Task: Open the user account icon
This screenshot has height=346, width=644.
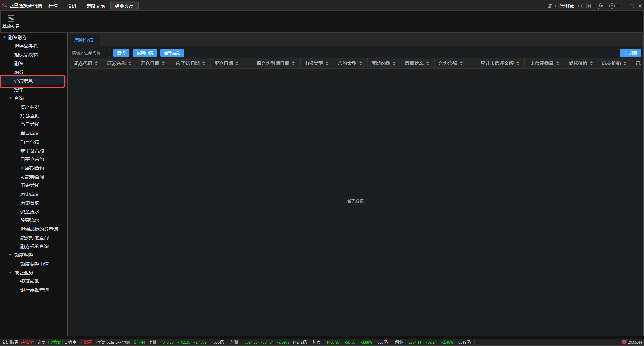Action: coord(580,6)
